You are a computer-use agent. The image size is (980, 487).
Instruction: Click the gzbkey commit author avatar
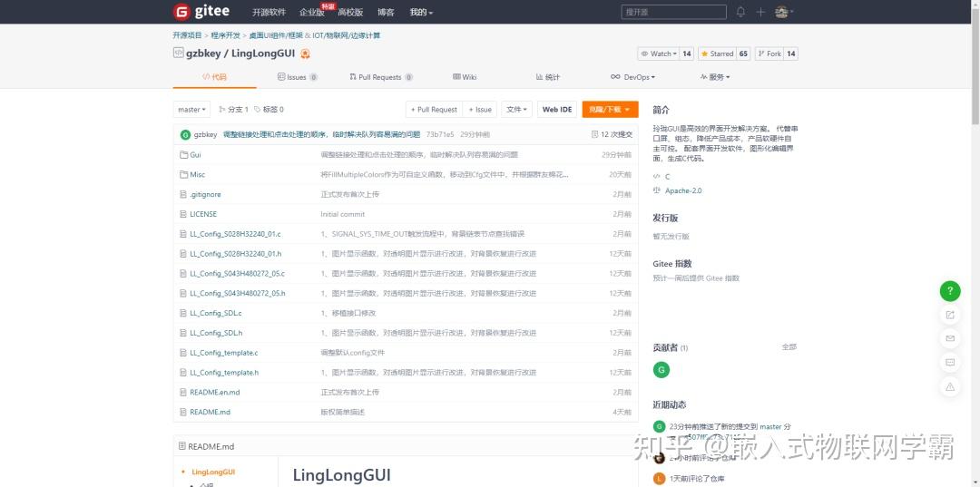tap(186, 134)
